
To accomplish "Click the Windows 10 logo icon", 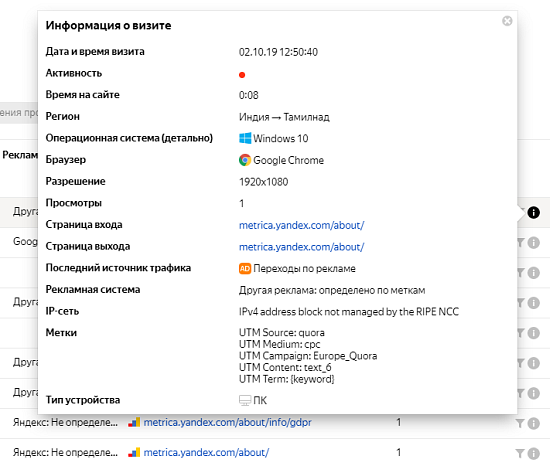I will pyautogui.click(x=245, y=138).
